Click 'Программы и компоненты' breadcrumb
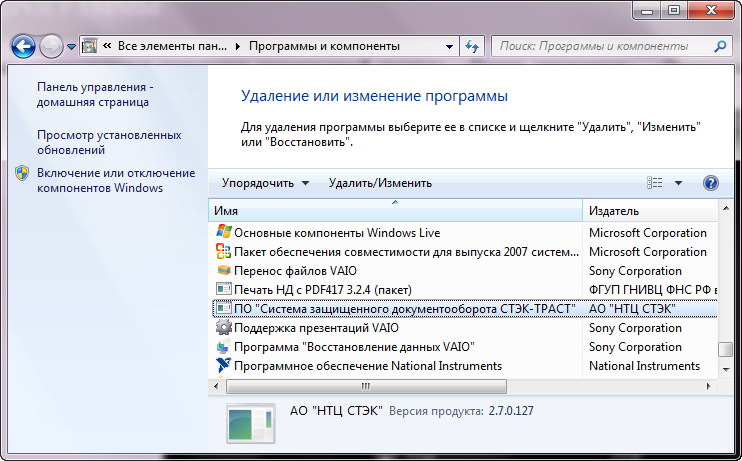The height and width of the screenshot is (461, 742). 325,46
